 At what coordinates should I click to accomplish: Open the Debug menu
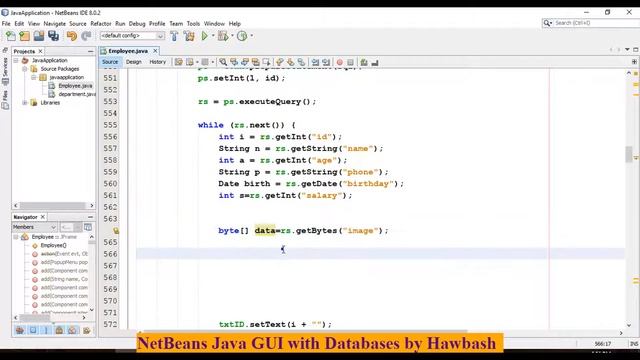point(137,24)
